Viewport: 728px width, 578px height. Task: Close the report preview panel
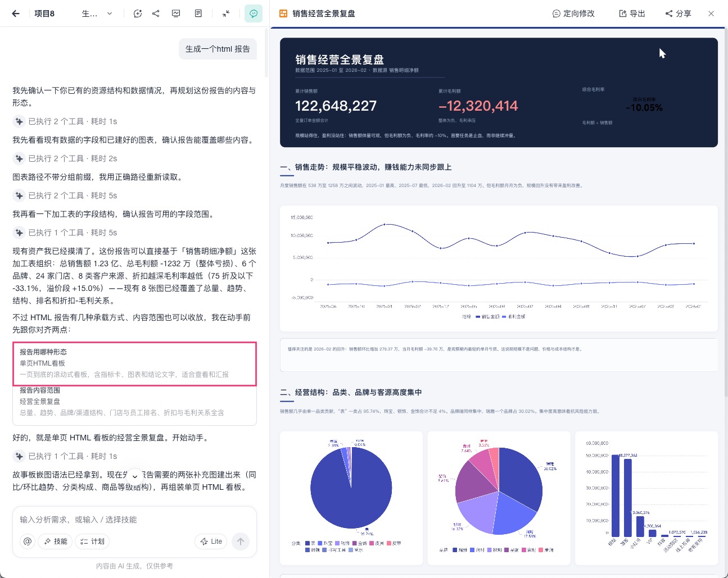click(711, 13)
